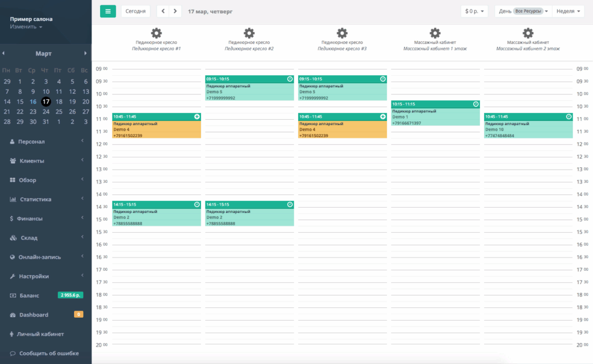This screenshot has height=364, width=593.
Task: Open Demo 5 appointment in Педикюрное кресло #2
Action: [x=249, y=88]
